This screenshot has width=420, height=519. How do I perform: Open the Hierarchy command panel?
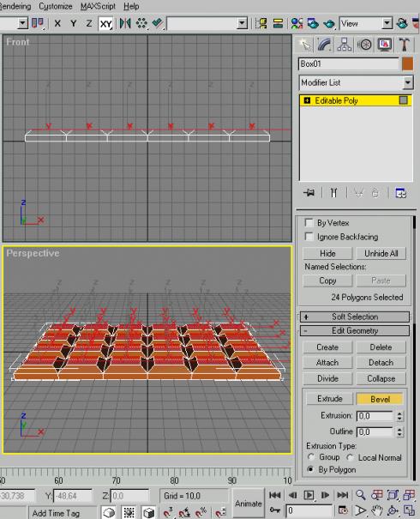pyautogui.click(x=345, y=45)
